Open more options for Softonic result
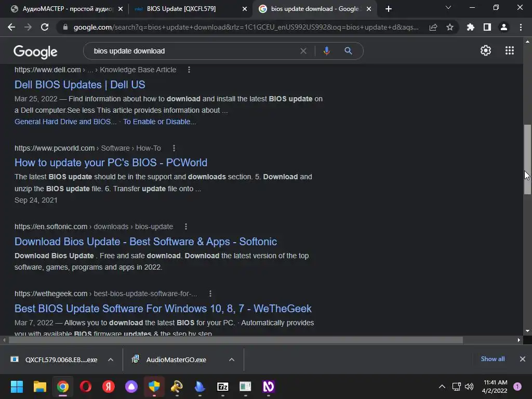The width and height of the screenshot is (532, 399). tap(186, 227)
